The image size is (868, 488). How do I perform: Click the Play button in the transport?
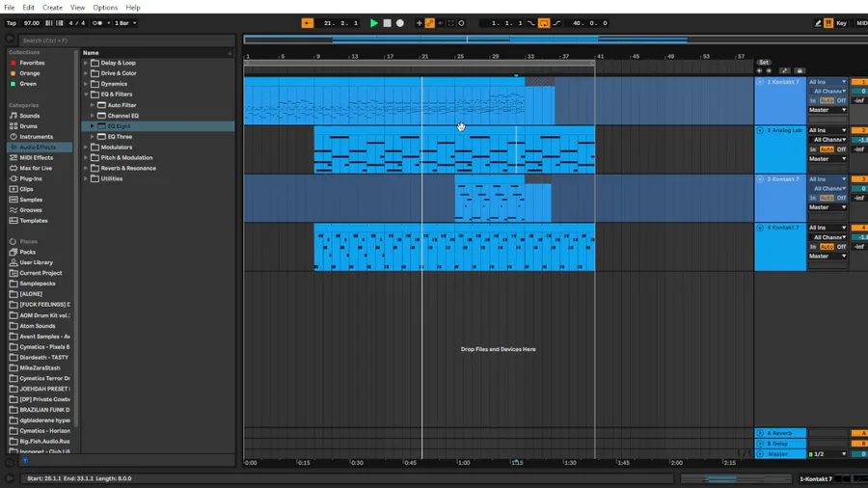click(373, 23)
